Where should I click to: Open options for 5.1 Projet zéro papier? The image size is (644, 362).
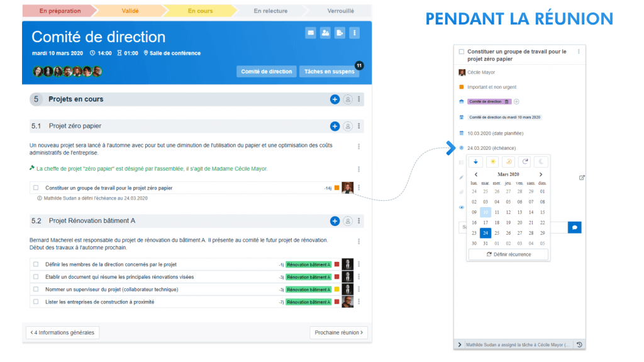click(x=359, y=127)
